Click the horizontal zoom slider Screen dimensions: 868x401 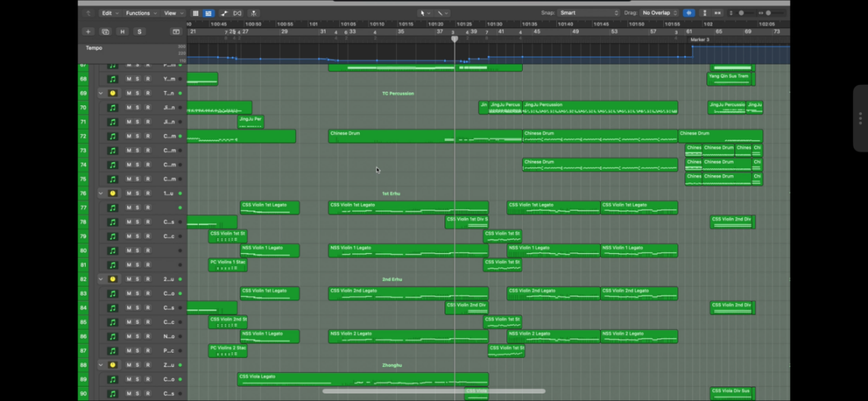(768, 13)
